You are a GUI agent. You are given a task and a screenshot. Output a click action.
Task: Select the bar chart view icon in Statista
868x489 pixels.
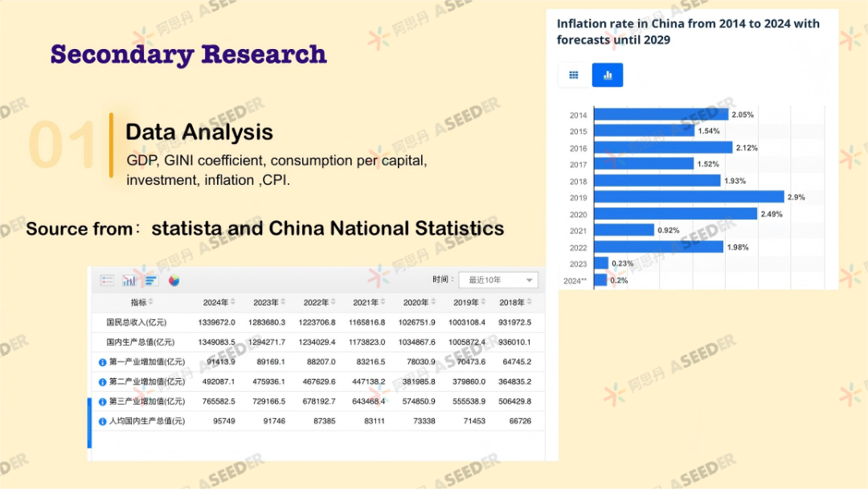(608, 75)
